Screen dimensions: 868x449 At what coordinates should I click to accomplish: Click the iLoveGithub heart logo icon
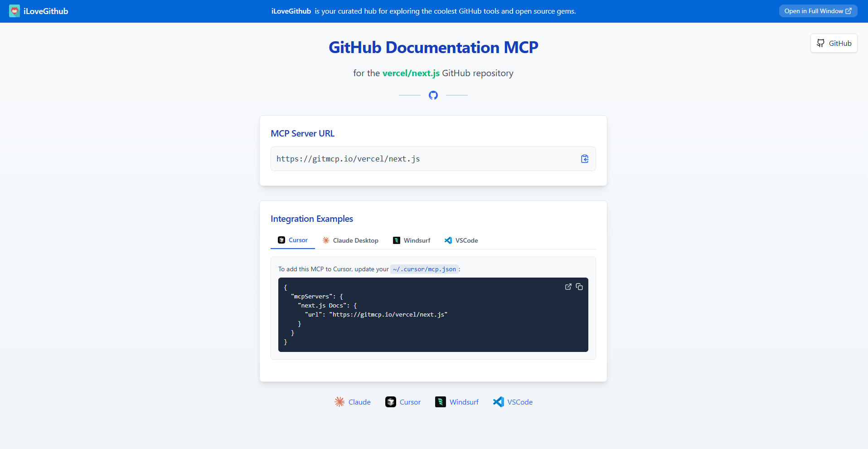point(15,11)
